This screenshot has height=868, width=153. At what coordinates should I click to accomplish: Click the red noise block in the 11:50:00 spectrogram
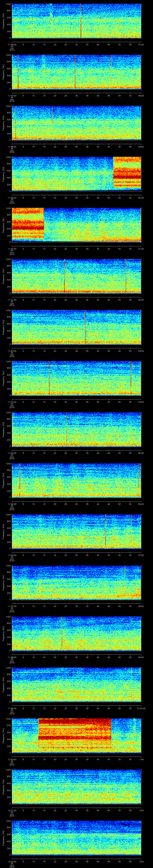(28, 223)
